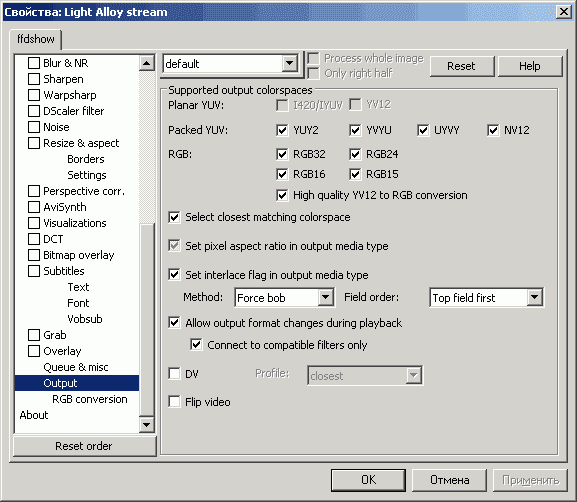Disable High quality YV12 to RGB conversion

(x=282, y=195)
